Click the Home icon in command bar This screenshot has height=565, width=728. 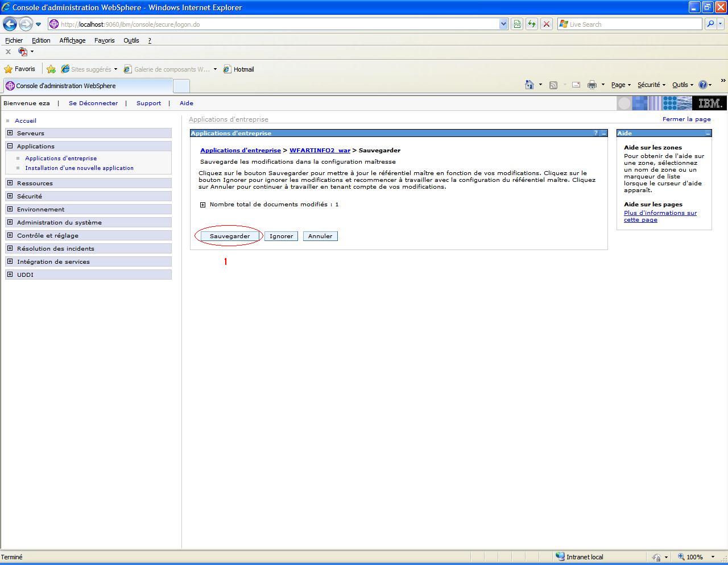529,85
